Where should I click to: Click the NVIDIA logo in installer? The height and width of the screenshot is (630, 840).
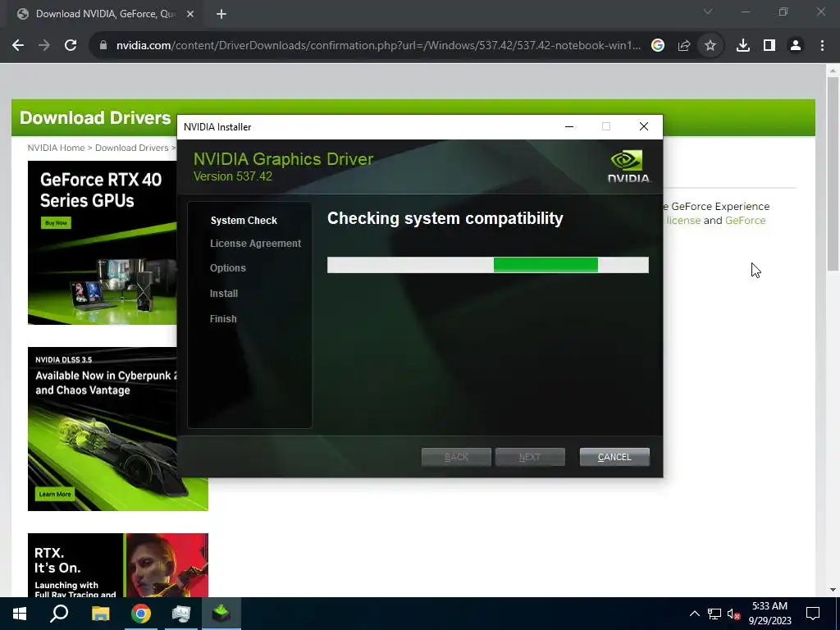629,167
